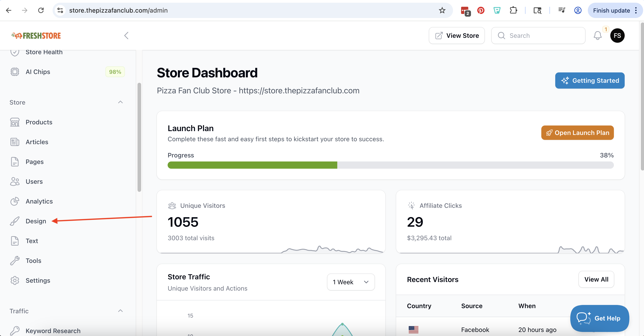644x336 pixels.
Task: Open the 1 Week traffic dropdown
Action: pos(351,282)
